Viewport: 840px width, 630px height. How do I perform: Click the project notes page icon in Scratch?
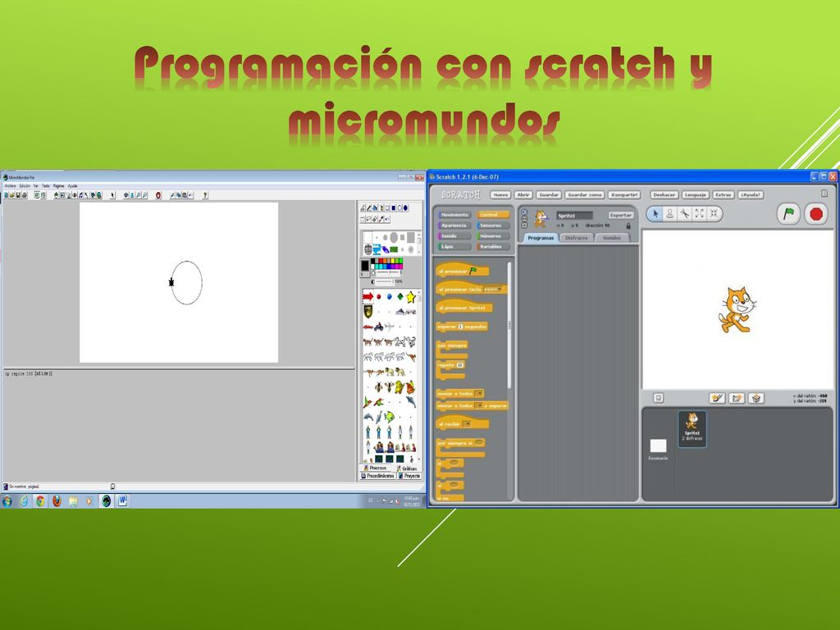824,193
